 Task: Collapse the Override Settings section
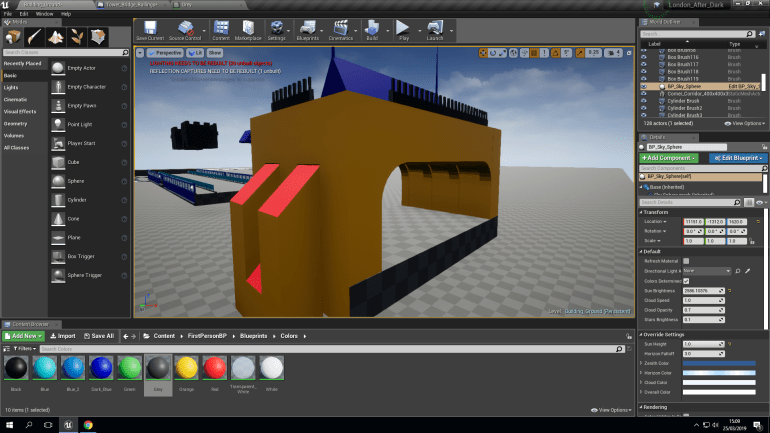641,335
